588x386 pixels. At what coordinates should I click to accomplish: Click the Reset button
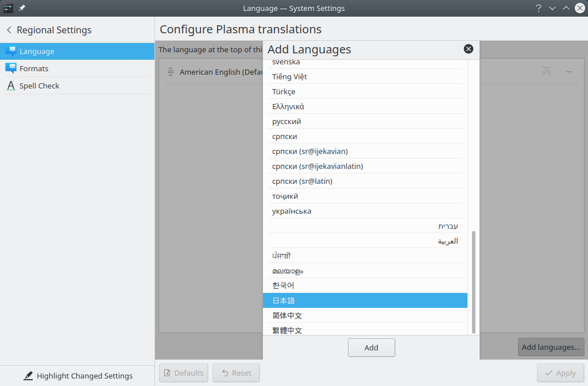(236, 373)
